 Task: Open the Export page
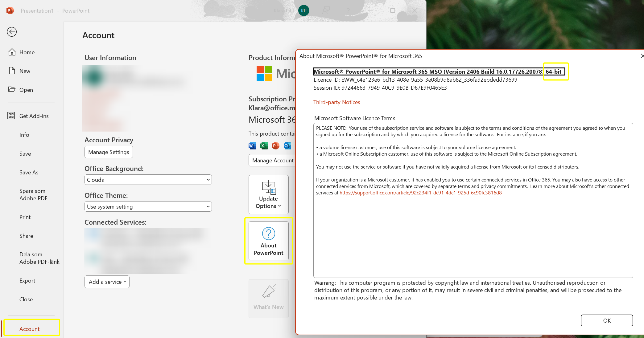[x=27, y=280]
